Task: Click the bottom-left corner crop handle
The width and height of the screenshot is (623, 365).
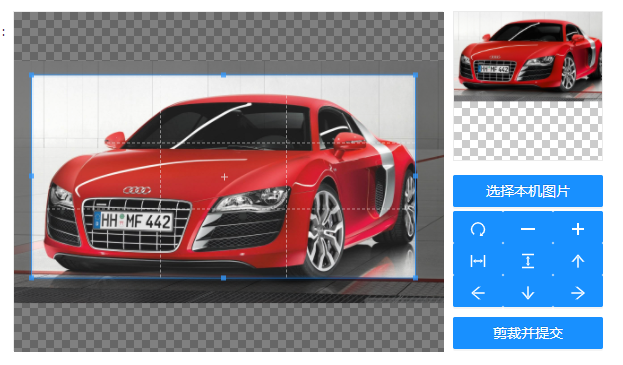Action: point(31,278)
